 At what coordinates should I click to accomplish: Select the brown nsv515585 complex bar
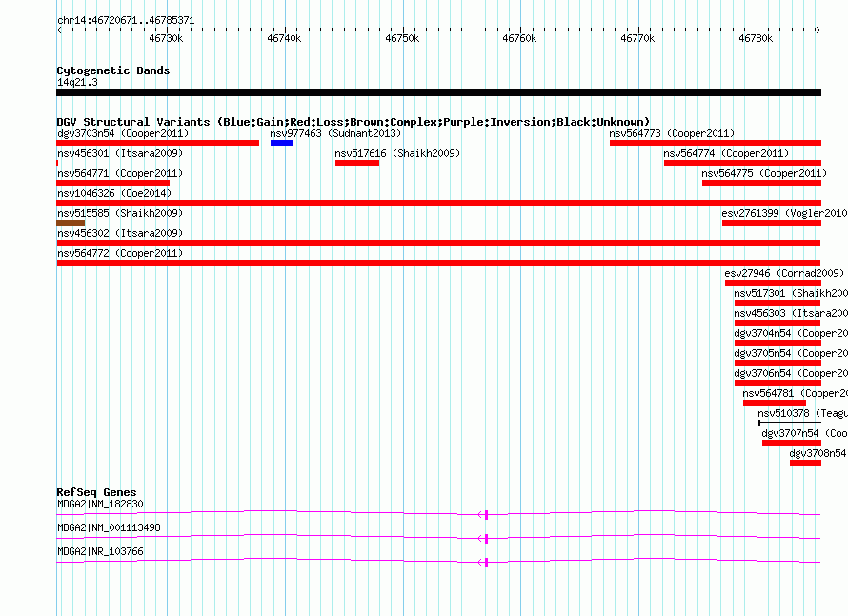[x=71, y=223]
